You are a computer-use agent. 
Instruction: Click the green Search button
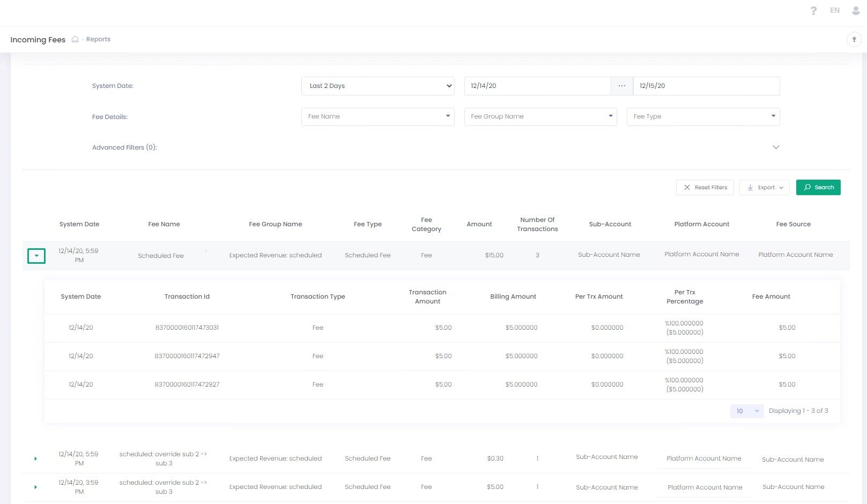(x=818, y=188)
